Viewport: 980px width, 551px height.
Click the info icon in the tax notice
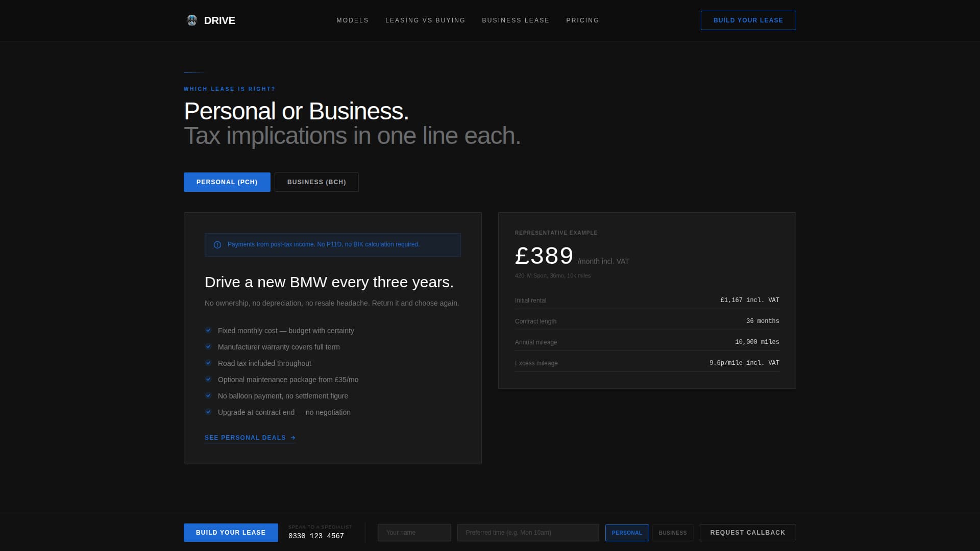click(x=217, y=245)
